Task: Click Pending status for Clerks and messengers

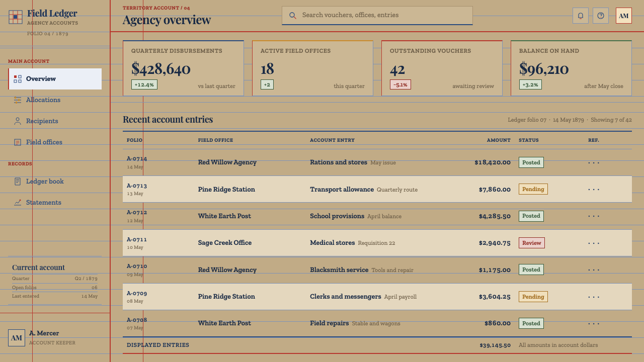Action: (x=533, y=297)
